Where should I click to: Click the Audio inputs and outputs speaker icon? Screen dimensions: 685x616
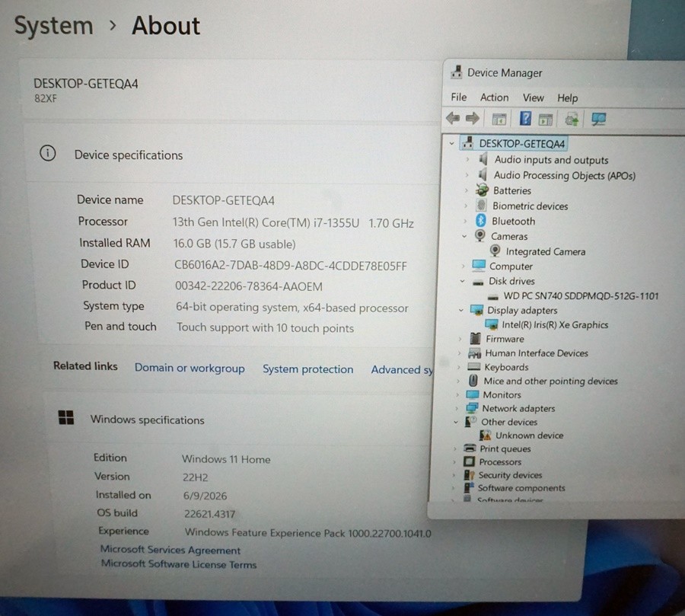tap(483, 159)
